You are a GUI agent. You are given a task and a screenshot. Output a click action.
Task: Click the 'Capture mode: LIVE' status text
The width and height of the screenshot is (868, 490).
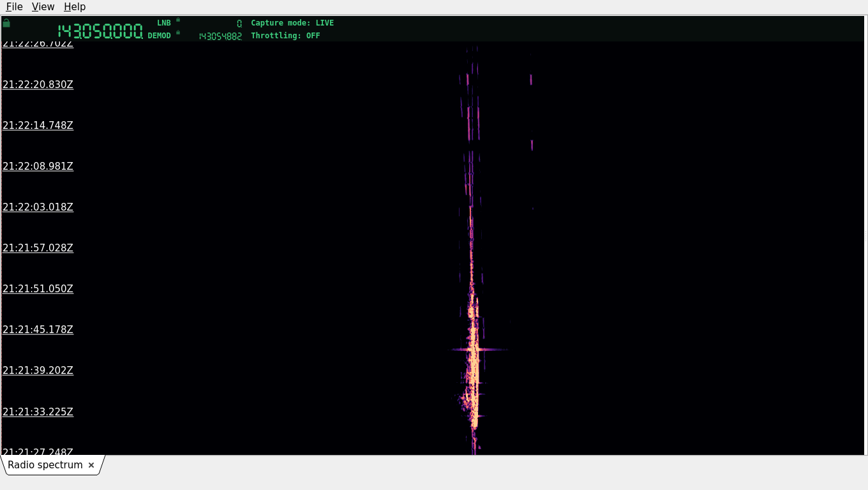pyautogui.click(x=292, y=23)
